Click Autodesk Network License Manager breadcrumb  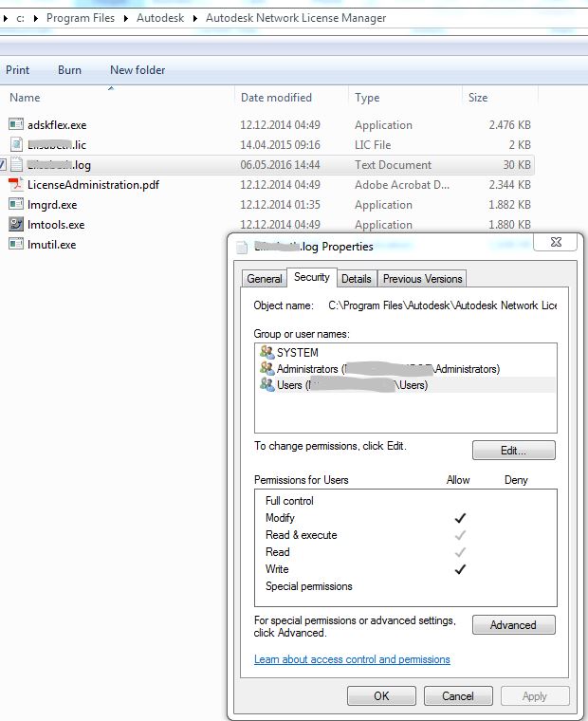[x=296, y=18]
